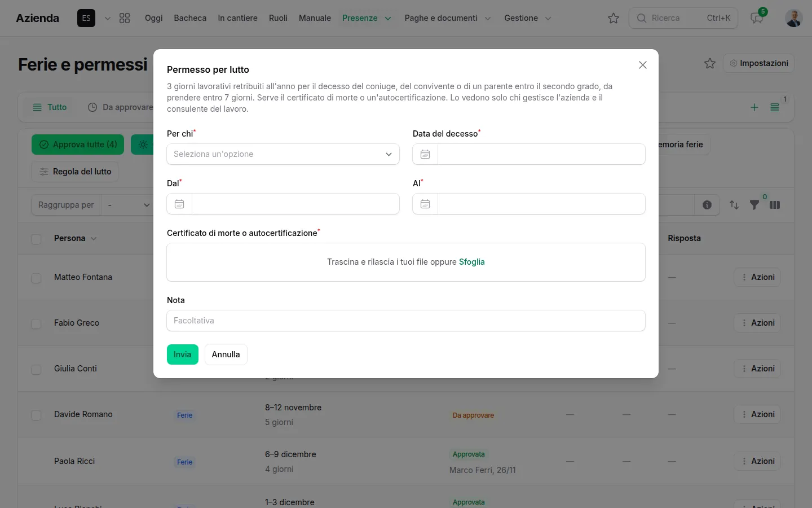Click the Sfoglia link to upload file
The width and height of the screenshot is (812, 508).
[x=472, y=262]
